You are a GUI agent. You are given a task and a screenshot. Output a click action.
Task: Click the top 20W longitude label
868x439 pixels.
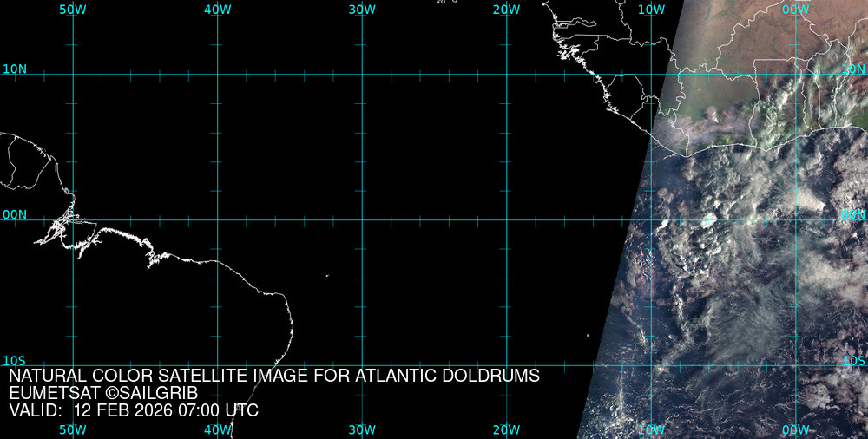click(506, 9)
